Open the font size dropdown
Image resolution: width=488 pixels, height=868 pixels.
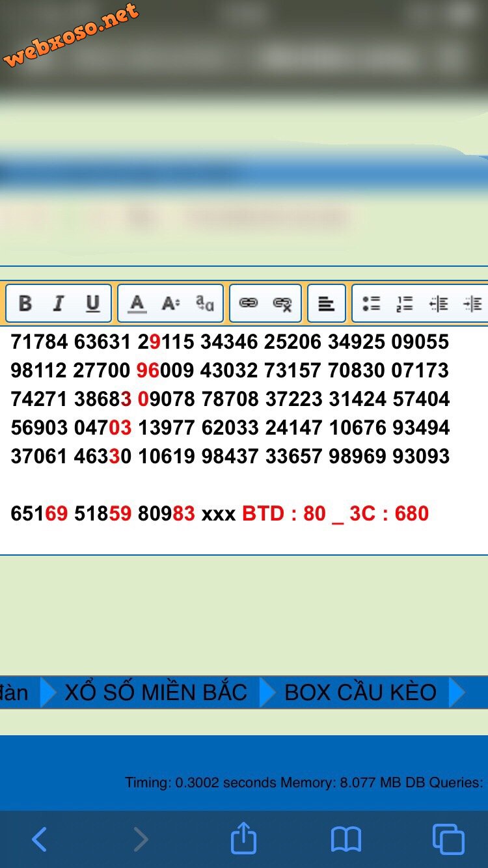click(x=170, y=303)
